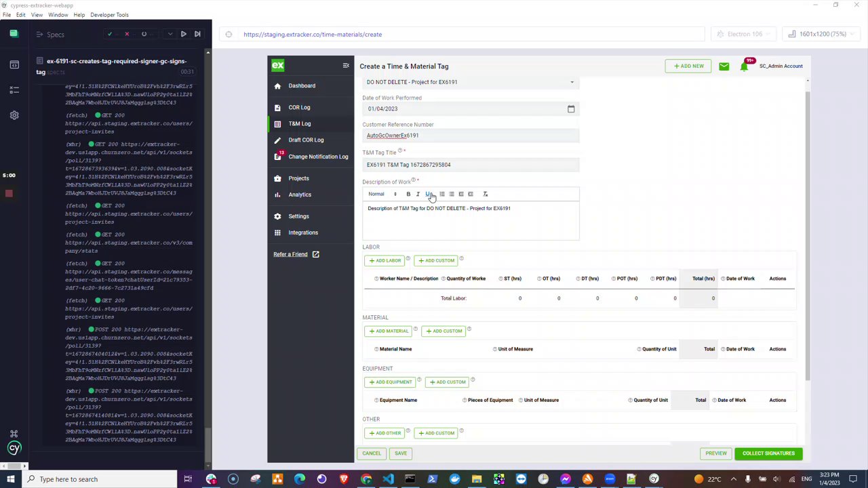The height and width of the screenshot is (488, 868).
Task: Decrease indent in description editor
Action: click(x=461, y=194)
